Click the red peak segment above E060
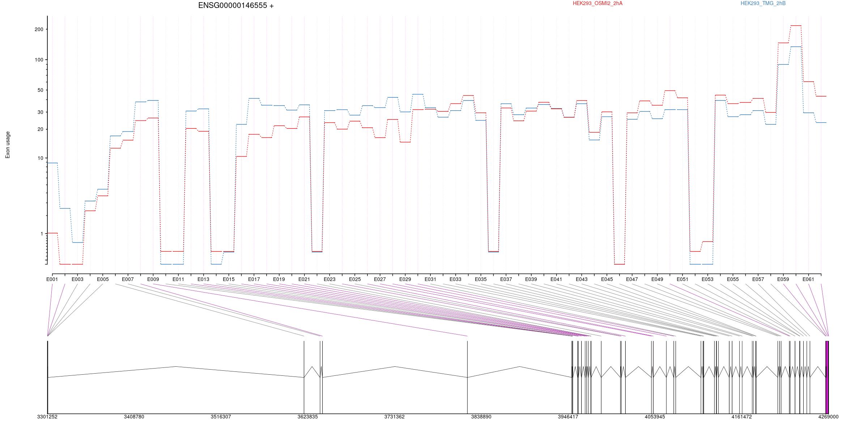Screen dimensions: 868x434 point(796,26)
